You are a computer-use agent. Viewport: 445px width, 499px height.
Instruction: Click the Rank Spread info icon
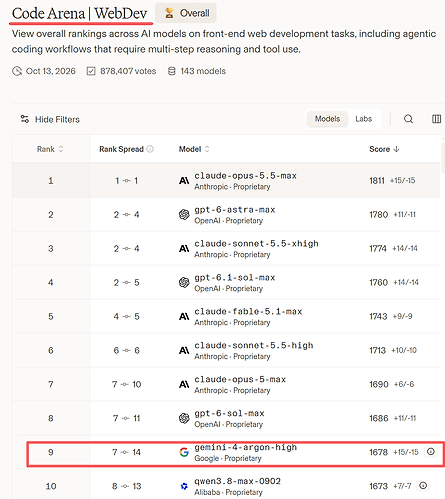click(x=150, y=149)
